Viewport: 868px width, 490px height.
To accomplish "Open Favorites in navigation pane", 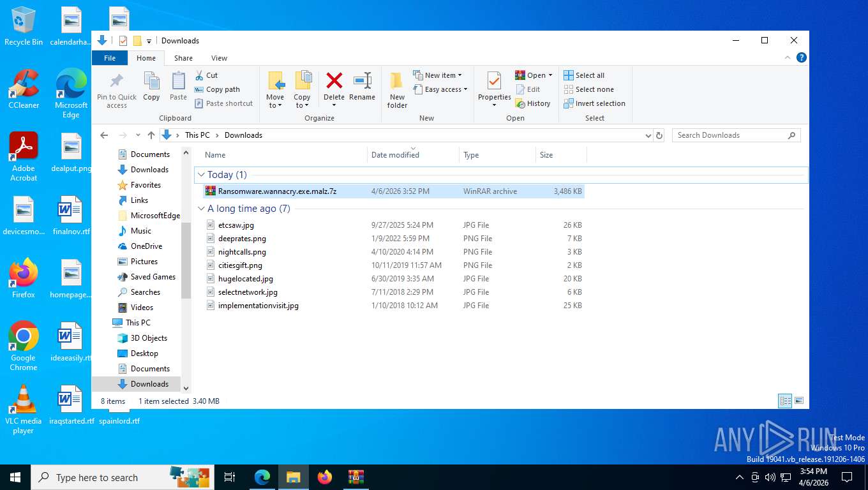I will click(x=145, y=185).
